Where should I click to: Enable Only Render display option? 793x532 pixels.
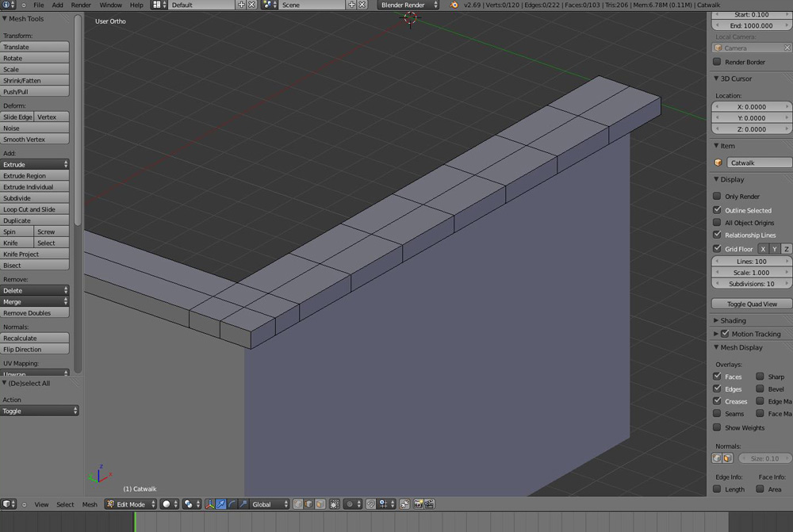[x=717, y=196]
